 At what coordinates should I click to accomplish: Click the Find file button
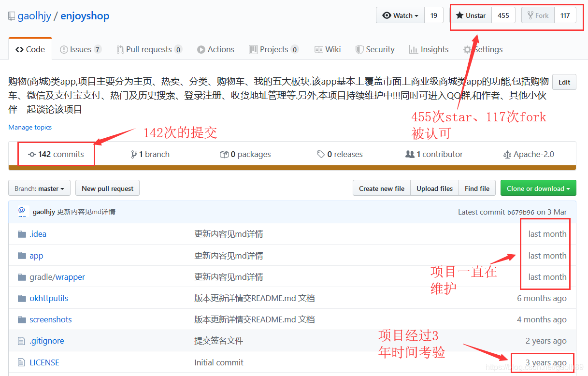point(477,188)
